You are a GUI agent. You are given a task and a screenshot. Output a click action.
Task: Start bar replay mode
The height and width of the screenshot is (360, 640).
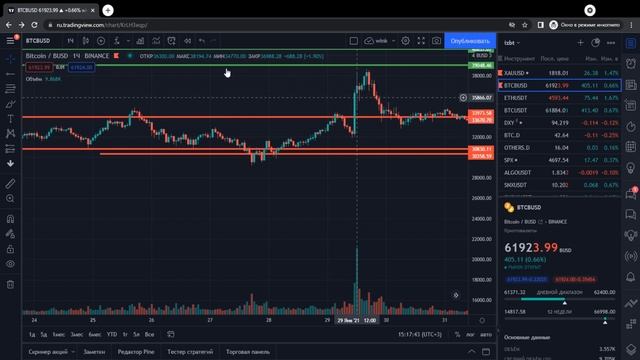click(187, 41)
